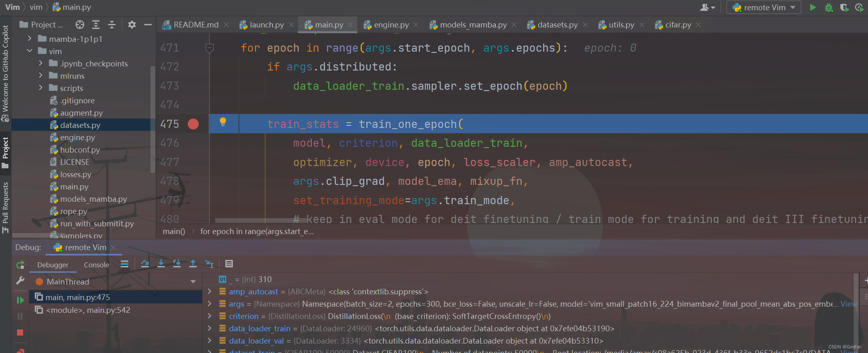Click main() in the breadcrumb bar
Image resolution: width=868 pixels, height=353 pixels.
[174, 232]
